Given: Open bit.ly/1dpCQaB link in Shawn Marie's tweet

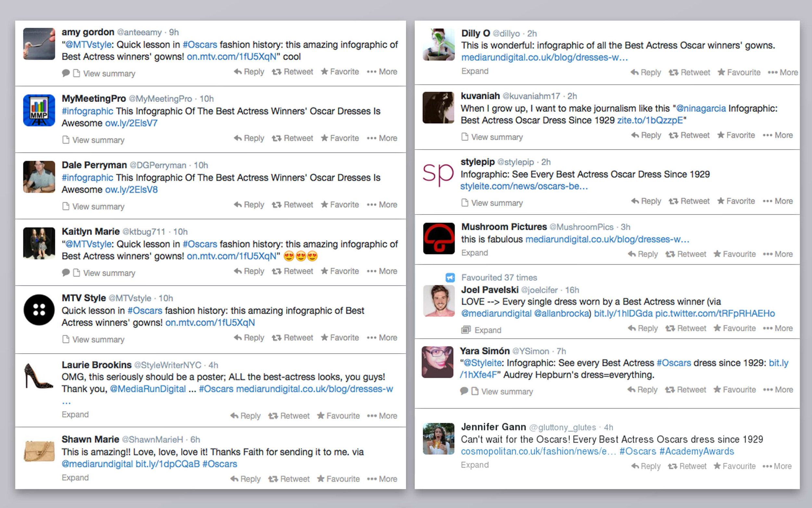Looking at the screenshot, I should [x=168, y=464].
